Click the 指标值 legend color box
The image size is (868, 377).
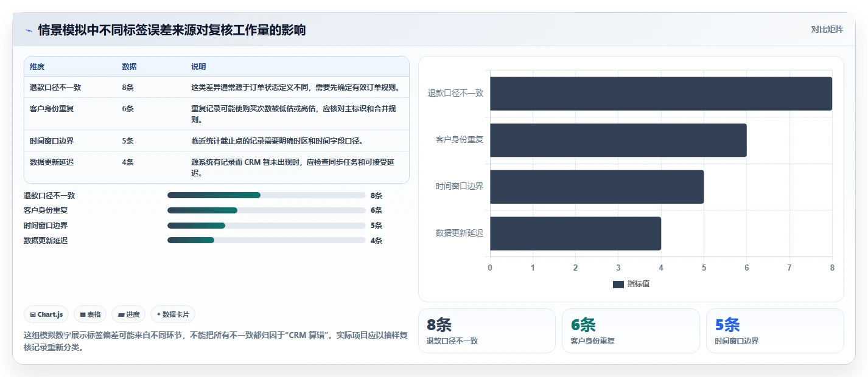pos(618,285)
